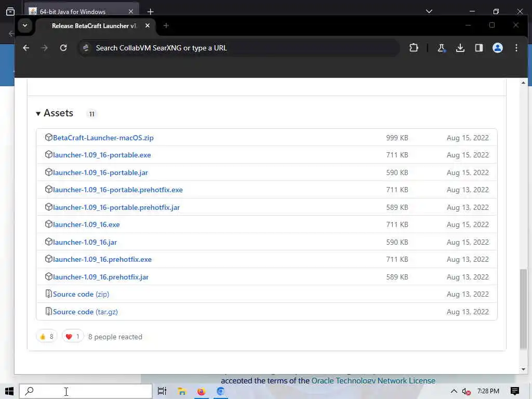Open tab list chevron in background window

pos(429,11)
